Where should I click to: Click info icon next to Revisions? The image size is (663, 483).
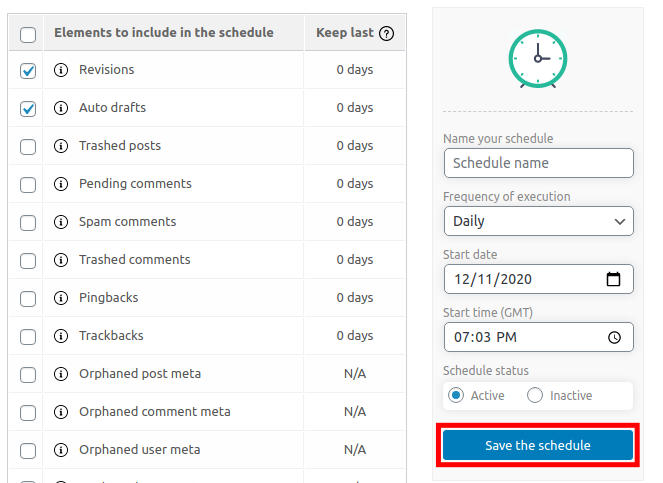[60, 70]
